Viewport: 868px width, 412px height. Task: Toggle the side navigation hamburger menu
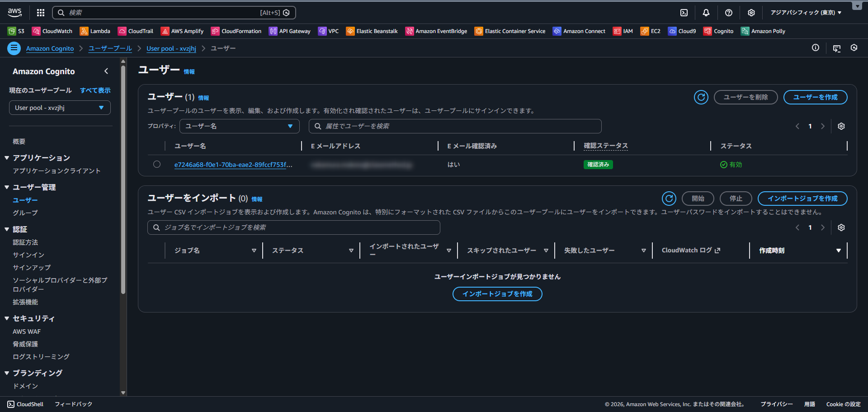coord(14,48)
